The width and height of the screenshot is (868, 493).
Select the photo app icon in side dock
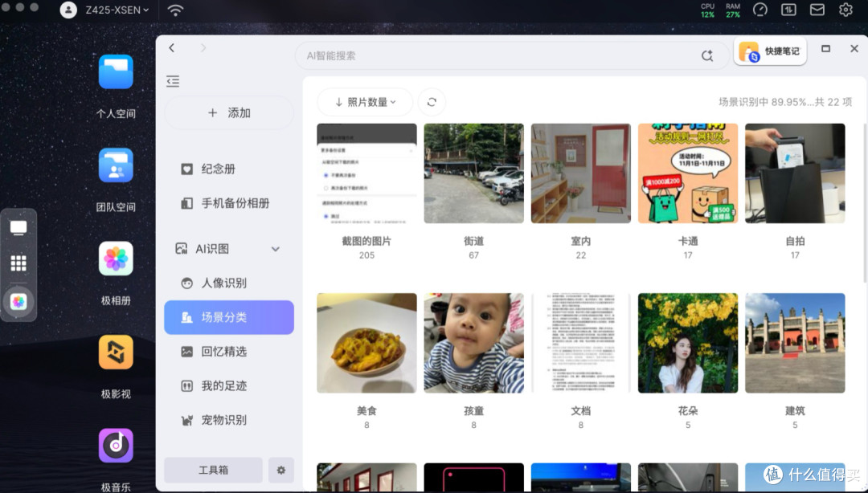[x=18, y=302]
